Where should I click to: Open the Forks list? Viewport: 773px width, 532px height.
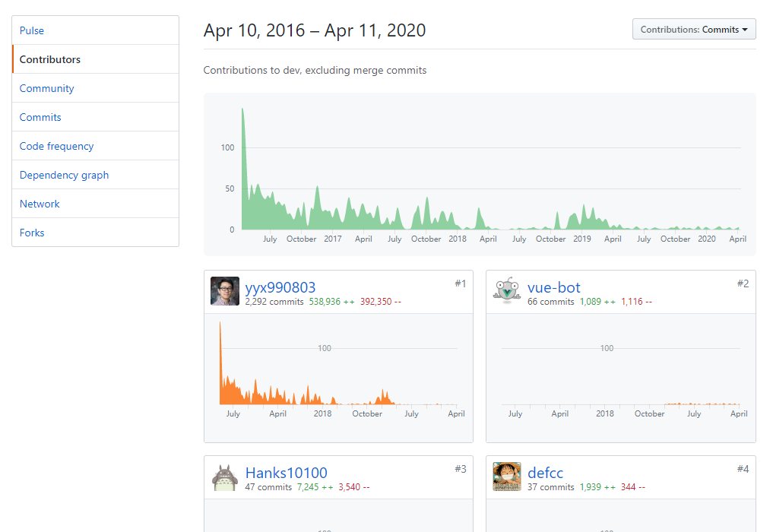click(32, 233)
